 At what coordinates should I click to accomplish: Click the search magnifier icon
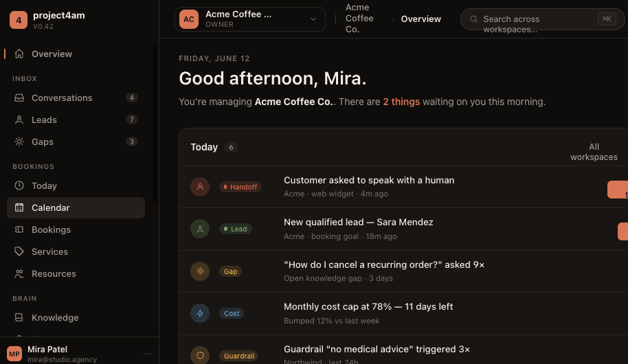[473, 19]
